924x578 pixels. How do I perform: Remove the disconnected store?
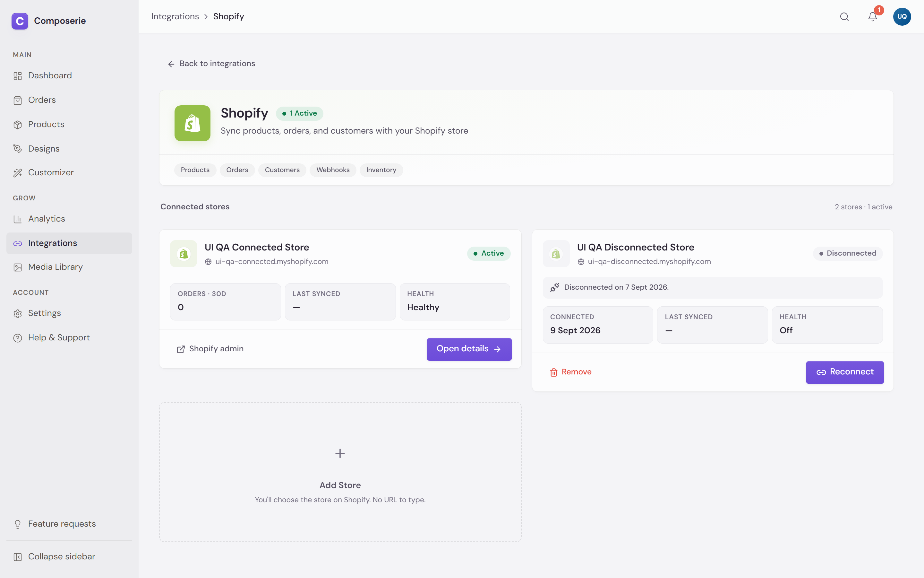click(x=570, y=372)
